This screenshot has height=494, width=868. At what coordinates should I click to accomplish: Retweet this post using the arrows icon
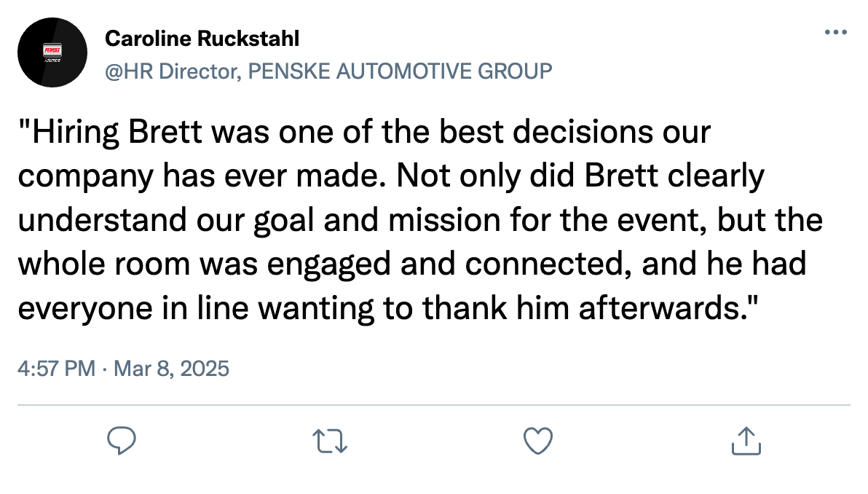coord(330,441)
